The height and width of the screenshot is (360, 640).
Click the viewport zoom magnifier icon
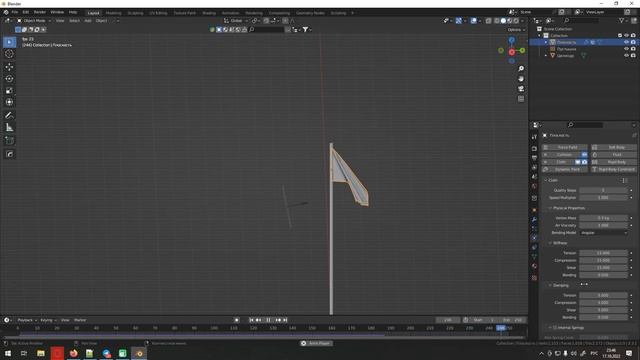pyautogui.click(x=521, y=69)
